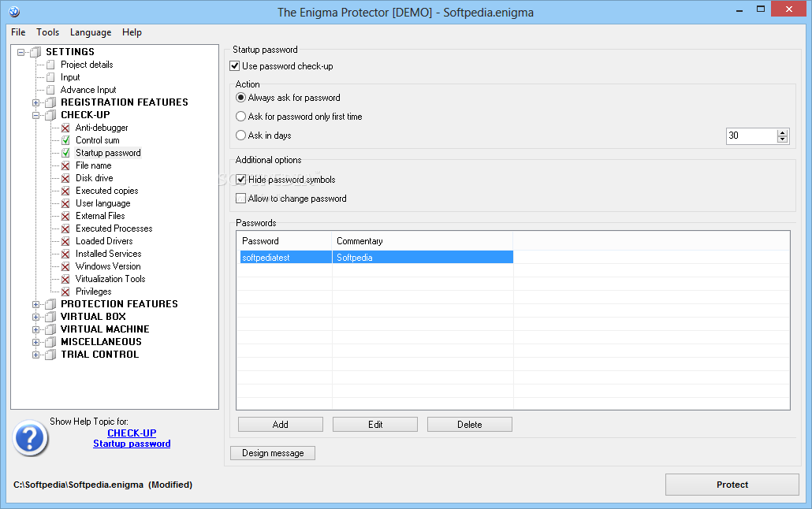Click the Advance Input page icon
The width and height of the screenshot is (812, 509).
50,90
